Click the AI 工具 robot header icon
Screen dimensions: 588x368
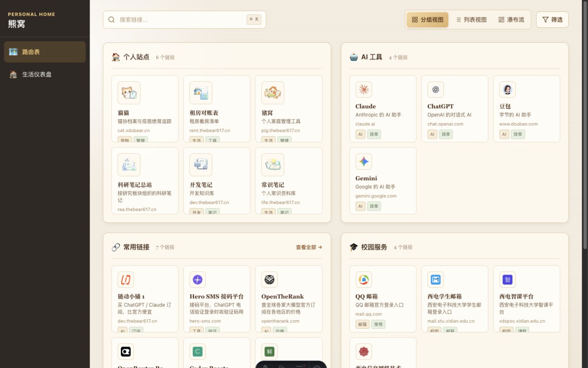point(354,57)
